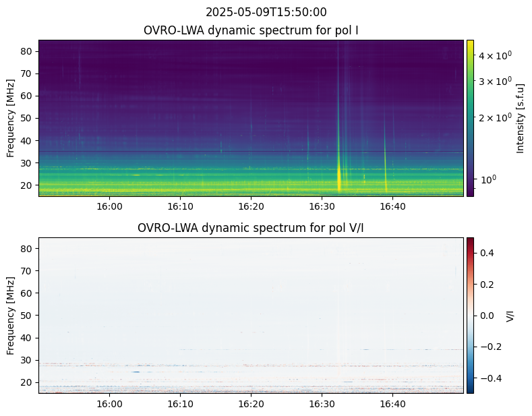
Task: Select the 16:30 time tick on upper plot
Action: click(x=322, y=206)
